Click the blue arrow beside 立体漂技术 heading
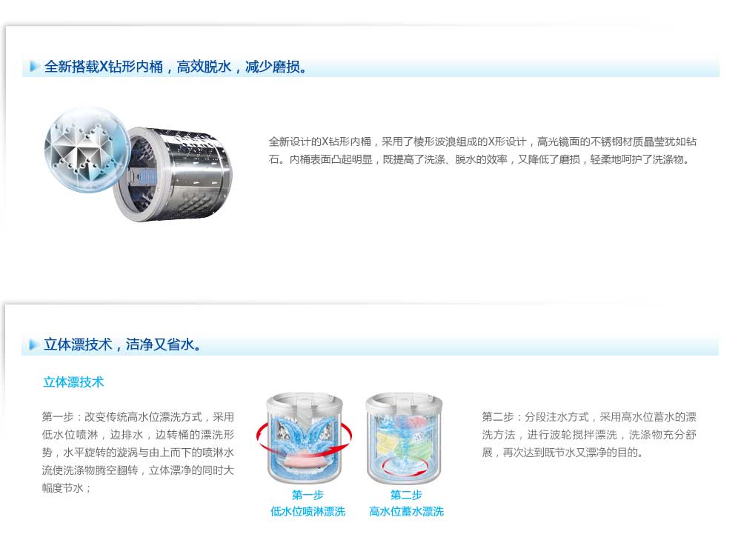 point(34,344)
